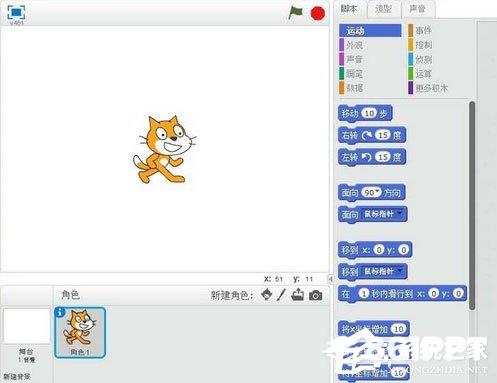Paint new sprite with brush icon

click(x=281, y=295)
